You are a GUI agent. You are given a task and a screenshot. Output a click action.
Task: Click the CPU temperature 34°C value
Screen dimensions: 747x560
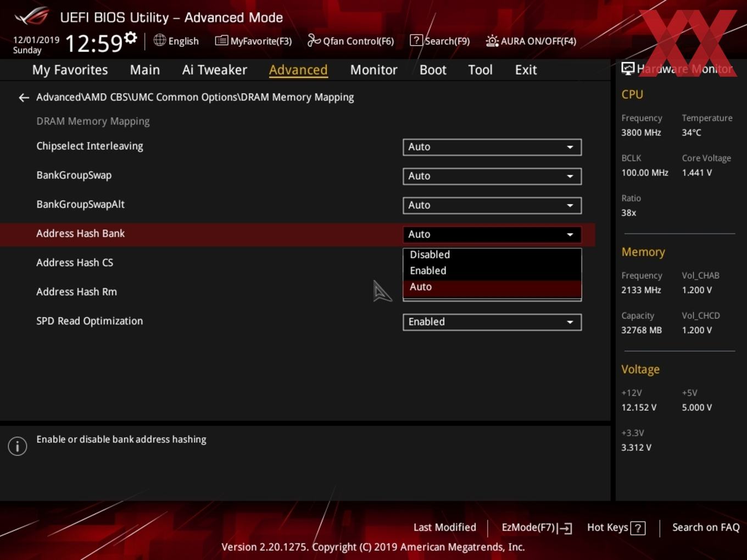(x=692, y=133)
